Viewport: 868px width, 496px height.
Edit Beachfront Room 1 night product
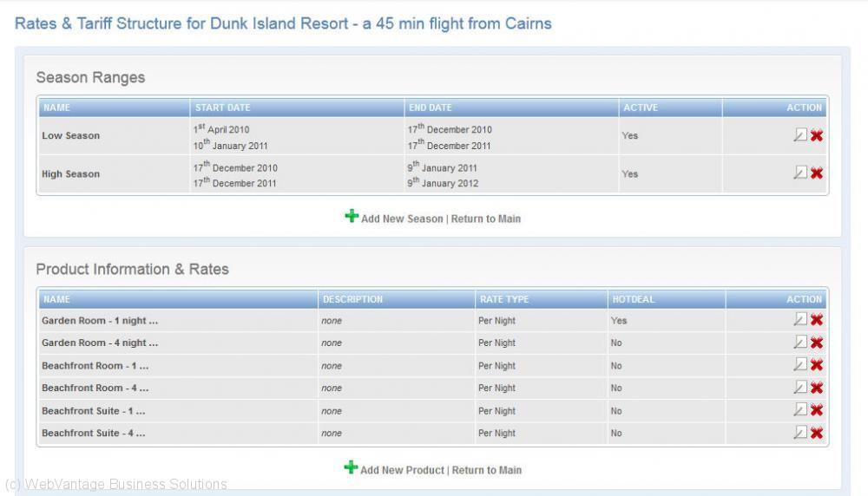coord(800,365)
